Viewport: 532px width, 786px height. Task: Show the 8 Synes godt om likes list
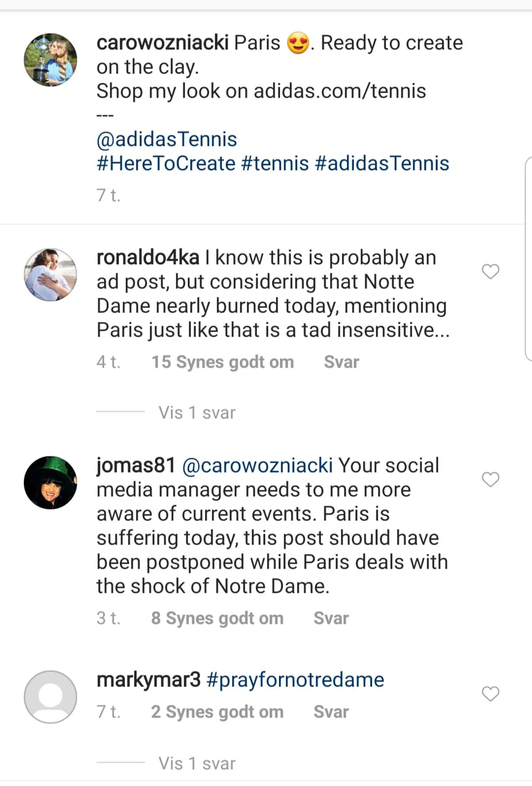pos(217,618)
